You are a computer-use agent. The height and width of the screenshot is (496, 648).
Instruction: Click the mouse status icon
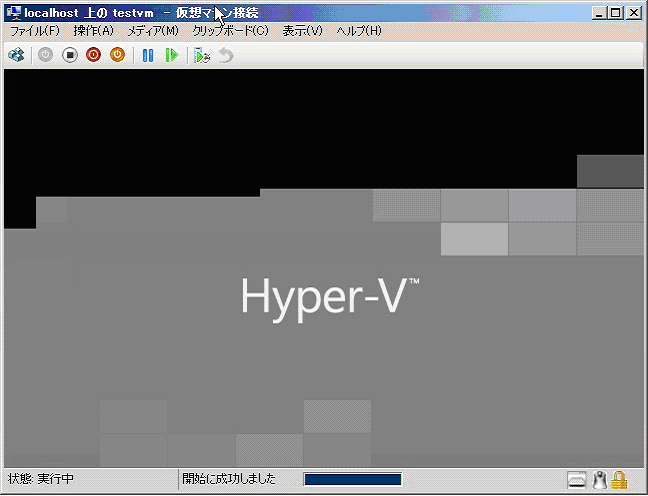[x=599, y=480]
